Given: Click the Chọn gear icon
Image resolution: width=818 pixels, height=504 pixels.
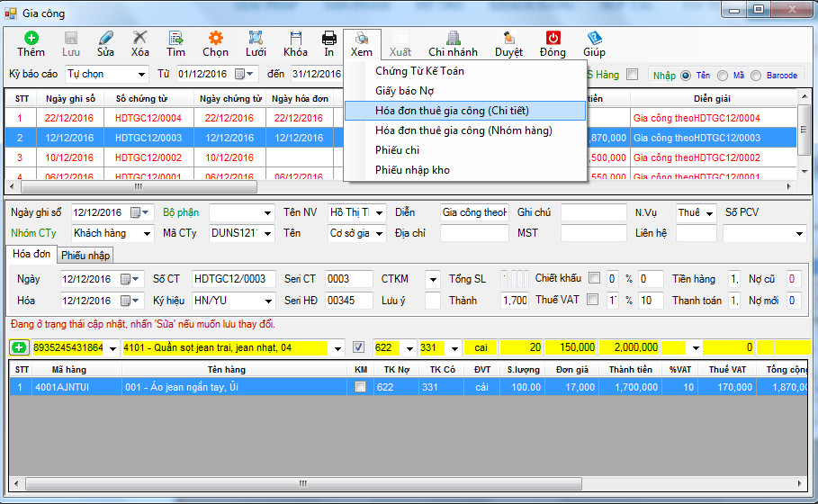Looking at the screenshot, I should pyautogui.click(x=215, y=38).
